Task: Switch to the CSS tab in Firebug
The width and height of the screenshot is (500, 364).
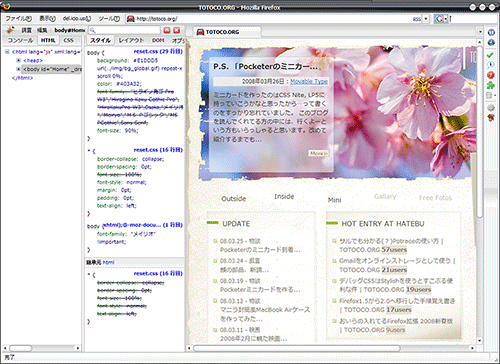Action: click(x=69, y=40)
